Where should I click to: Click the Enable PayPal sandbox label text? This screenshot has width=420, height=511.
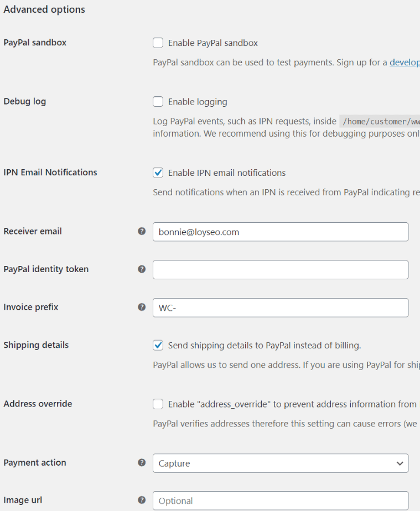click(x=213, y=43)
